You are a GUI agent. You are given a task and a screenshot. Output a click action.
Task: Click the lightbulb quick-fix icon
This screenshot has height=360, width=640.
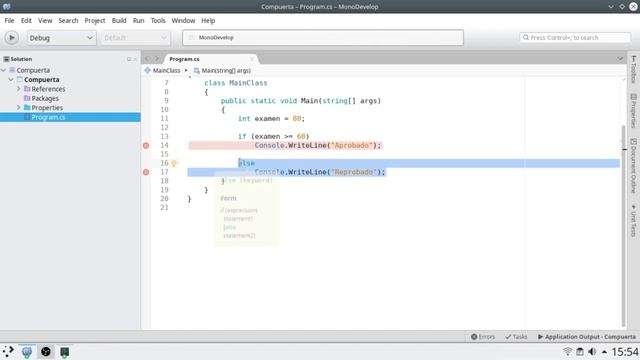[x=173, y=163]
